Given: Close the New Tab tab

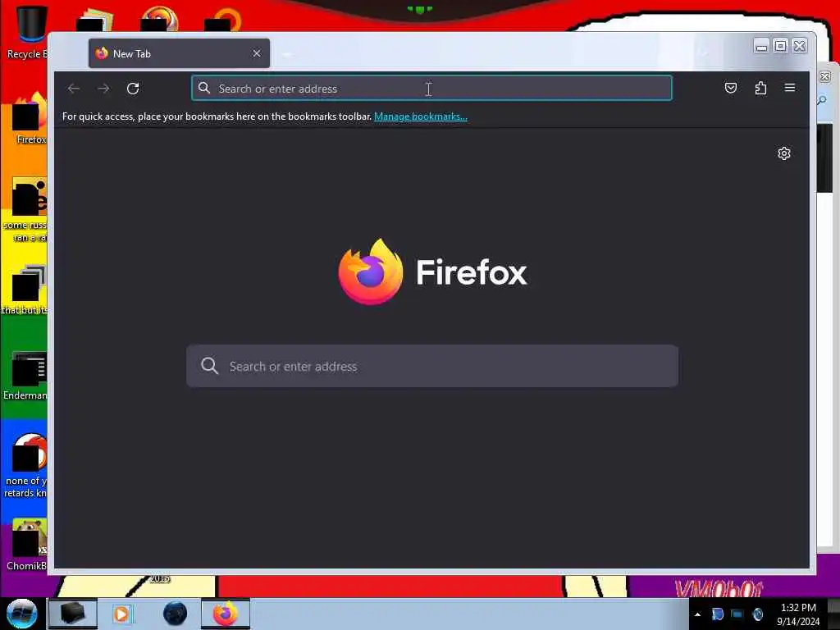Looking at the screenshot, I should point(257,53).
